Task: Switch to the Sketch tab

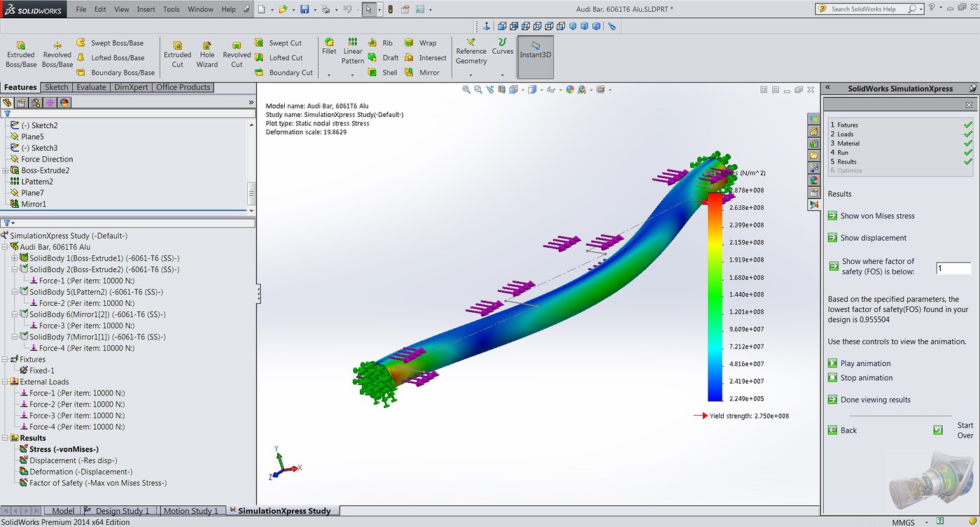Action: pyautogui.click(x=57, y=87)
